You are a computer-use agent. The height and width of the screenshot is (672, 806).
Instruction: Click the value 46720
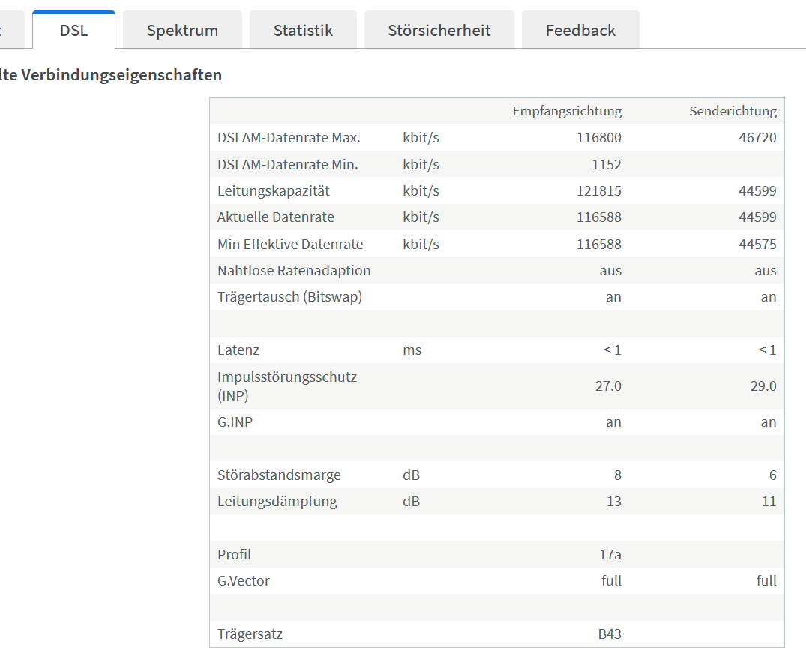(x=757, y=138)
